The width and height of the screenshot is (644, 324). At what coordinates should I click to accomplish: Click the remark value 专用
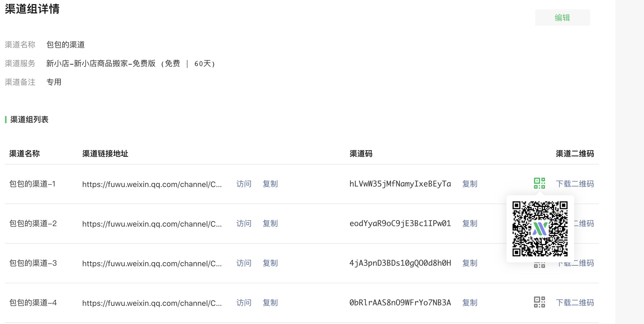(x=54, y=82)
